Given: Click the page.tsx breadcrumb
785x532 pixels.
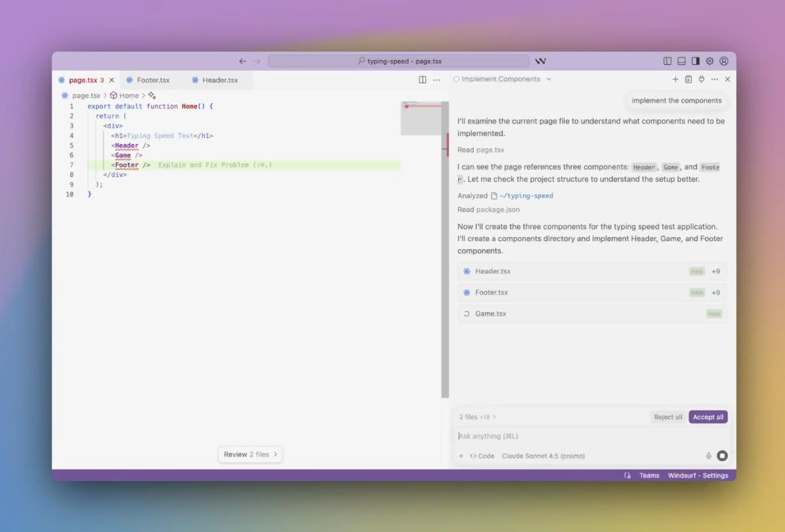Looking at the screenshot, I should 86,95.
